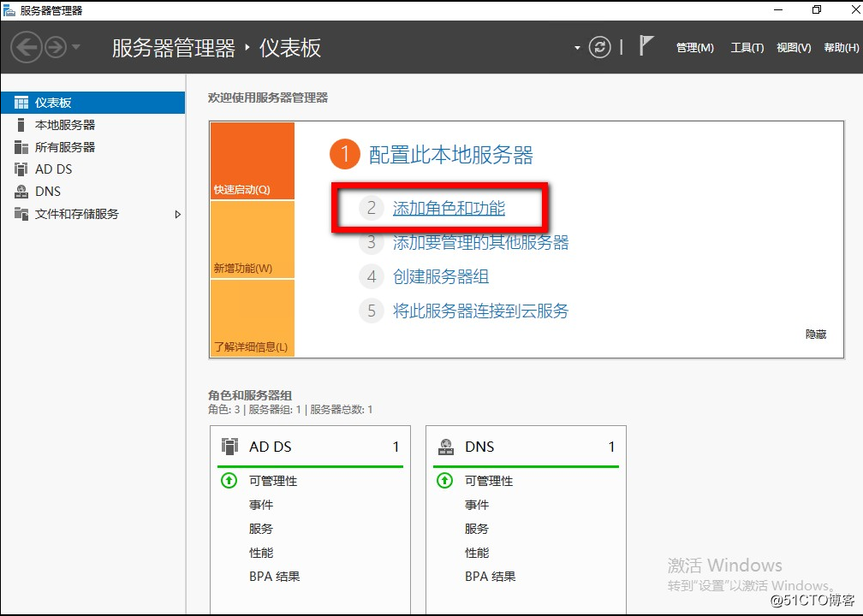Screen dimensions: 863x616
Task: Open 事件 in DNS tile
Action: click(477, 505)
